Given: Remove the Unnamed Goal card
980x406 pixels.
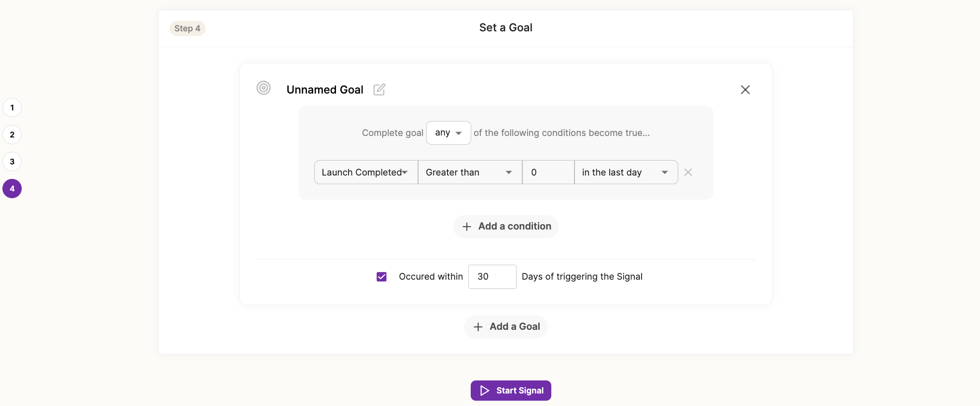Looking at the screenshot, I should click(745, 90).
